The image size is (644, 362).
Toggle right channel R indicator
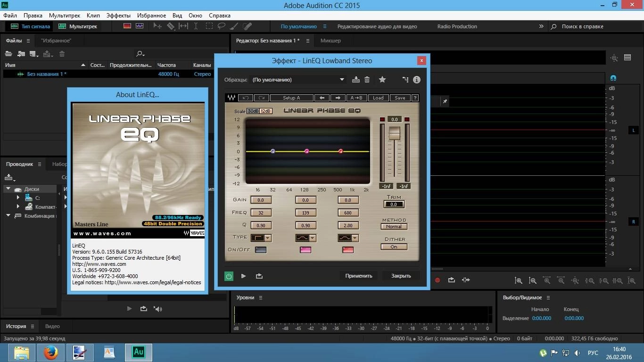point(633,222)
